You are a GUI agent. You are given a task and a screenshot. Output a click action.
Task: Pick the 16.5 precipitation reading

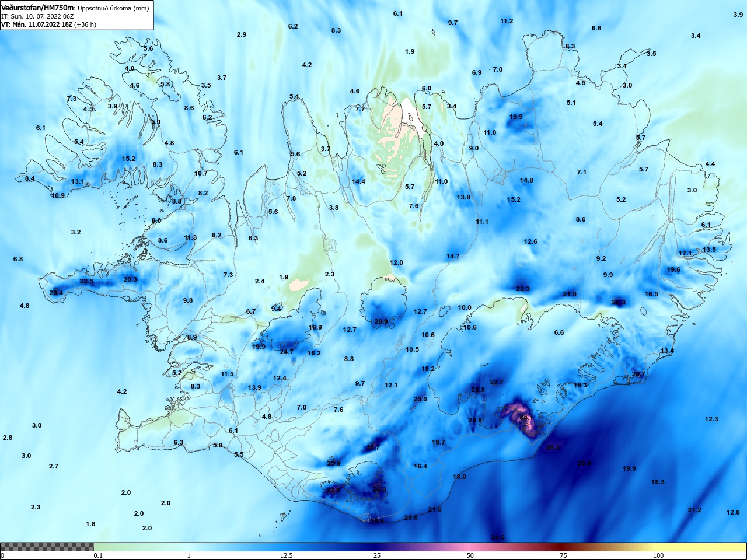pos(651,294)
